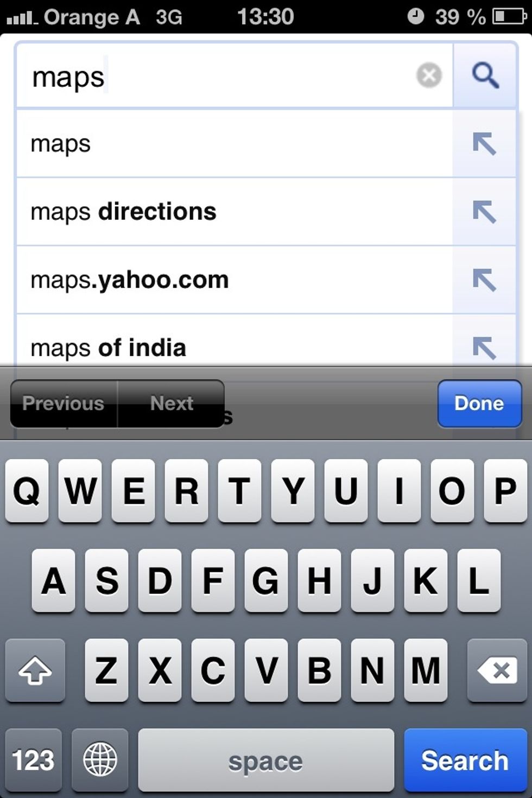This screenshot has width=532, height=798.
Task: Tap the blue Done button
Action: pos(479,403)
